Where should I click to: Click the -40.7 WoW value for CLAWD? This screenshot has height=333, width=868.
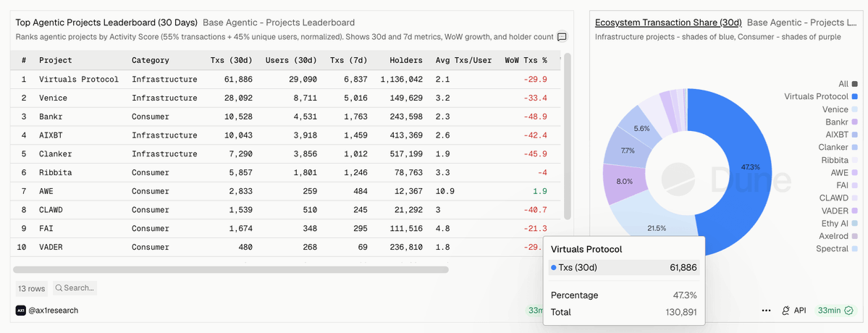[x=535, y=210]
